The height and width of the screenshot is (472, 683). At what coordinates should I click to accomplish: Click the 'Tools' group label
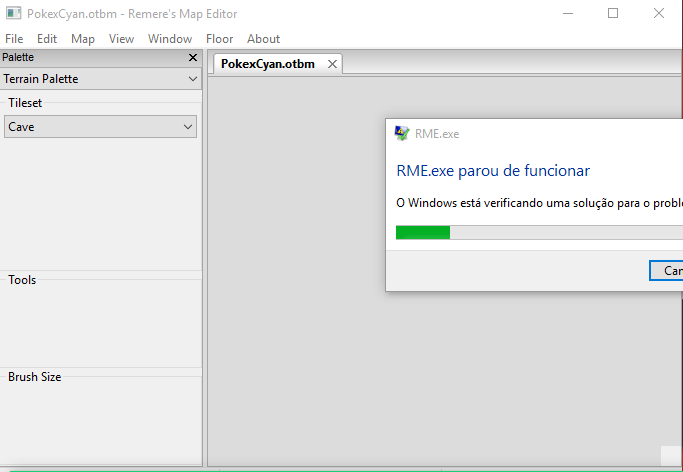pos(22,280)
